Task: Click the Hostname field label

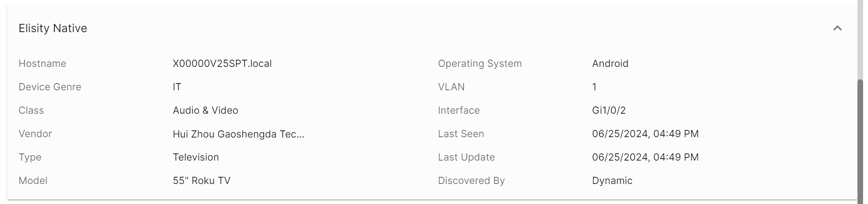Action: pos(42,63)
